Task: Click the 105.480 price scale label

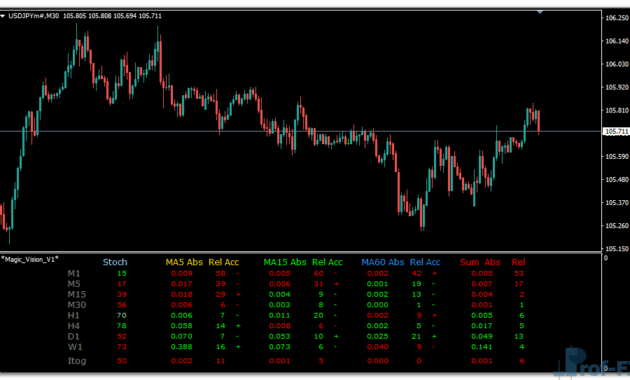Action: (617, 180)
